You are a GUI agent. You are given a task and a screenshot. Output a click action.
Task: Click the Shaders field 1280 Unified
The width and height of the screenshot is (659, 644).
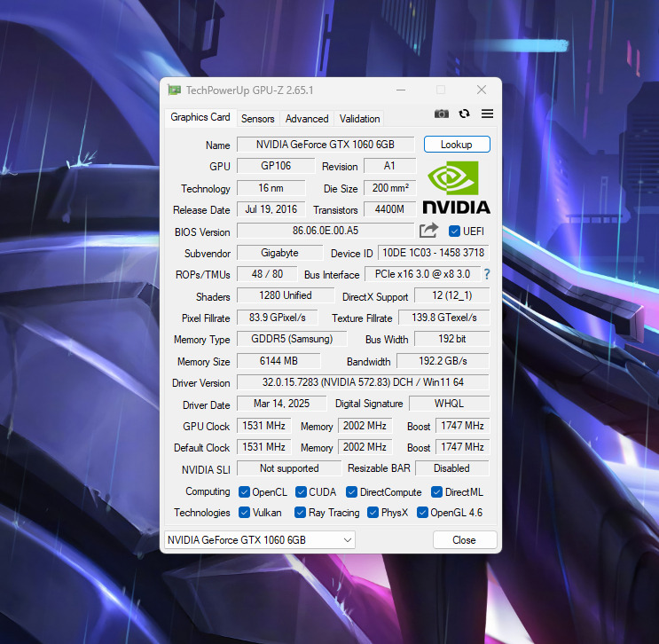pyautogui.click(x=286, y=295)
